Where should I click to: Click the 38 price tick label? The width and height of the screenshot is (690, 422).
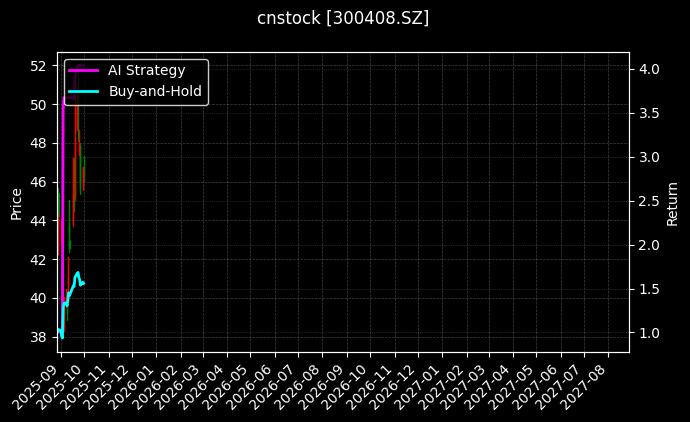point(39,337)
